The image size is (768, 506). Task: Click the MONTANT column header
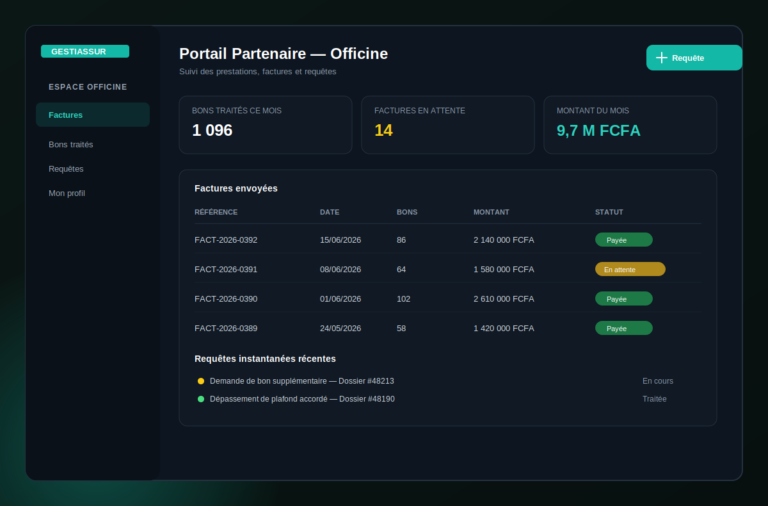pyautogui.click(x=491, y=212)
